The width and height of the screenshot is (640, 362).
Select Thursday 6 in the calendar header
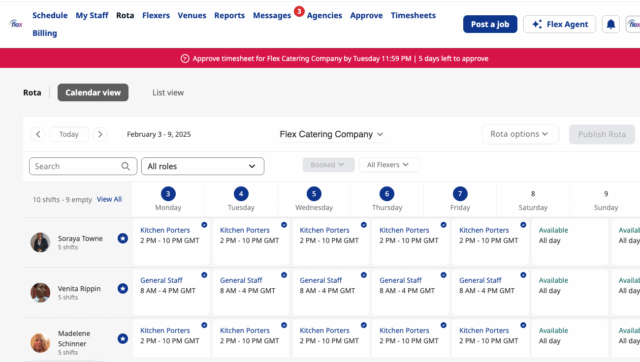(x=387, y=200)
